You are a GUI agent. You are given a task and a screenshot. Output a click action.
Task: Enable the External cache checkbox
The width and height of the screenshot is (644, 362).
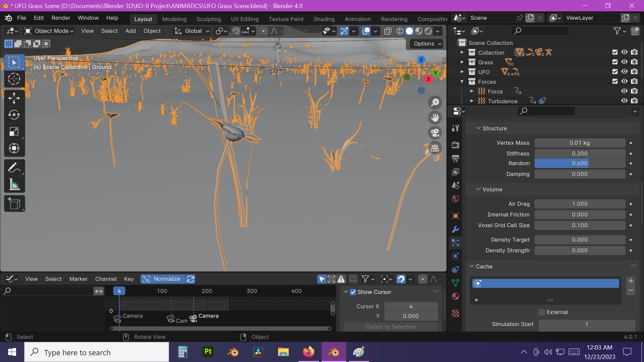point(542,312)
